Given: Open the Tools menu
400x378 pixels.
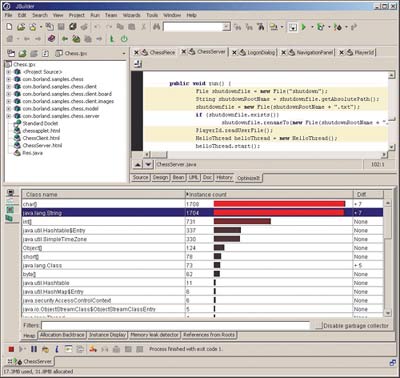Looking at the screenshot, I should 152,15.
